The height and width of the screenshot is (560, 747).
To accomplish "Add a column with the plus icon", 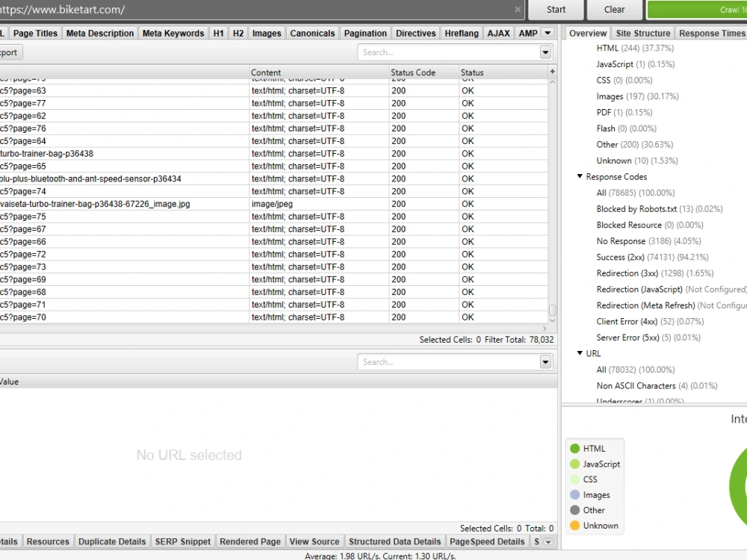I will [x=552, y=72].
